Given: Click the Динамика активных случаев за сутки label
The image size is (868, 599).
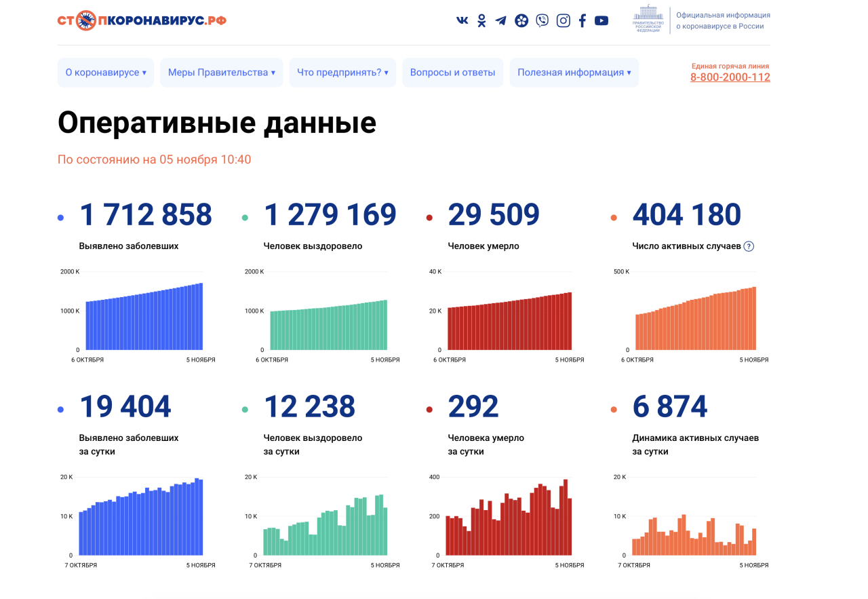Looking at the screenshot, I should [x=696, y=445].
